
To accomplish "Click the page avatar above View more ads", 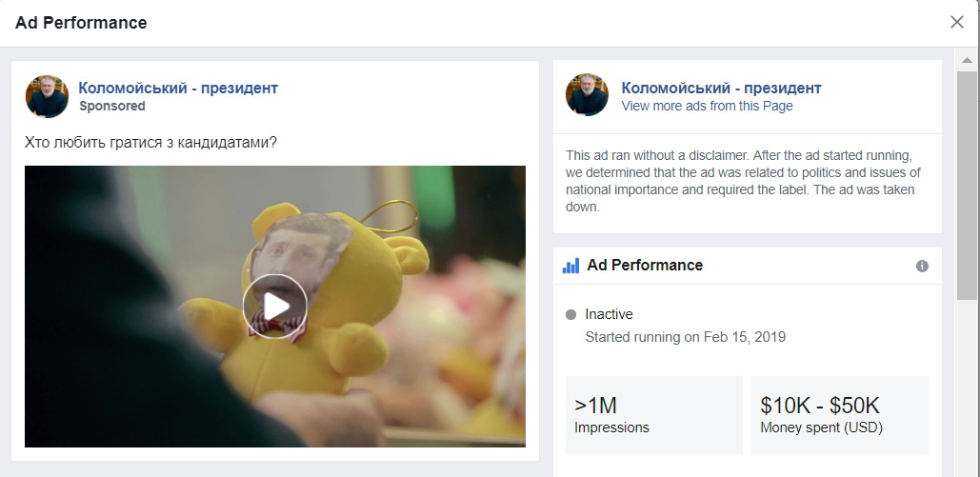I will click(587, 96).
